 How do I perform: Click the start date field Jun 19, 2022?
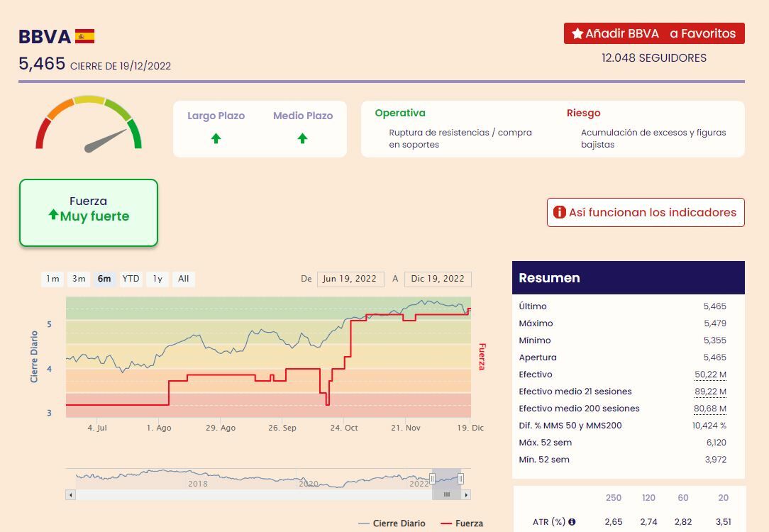tap(350, 279)
